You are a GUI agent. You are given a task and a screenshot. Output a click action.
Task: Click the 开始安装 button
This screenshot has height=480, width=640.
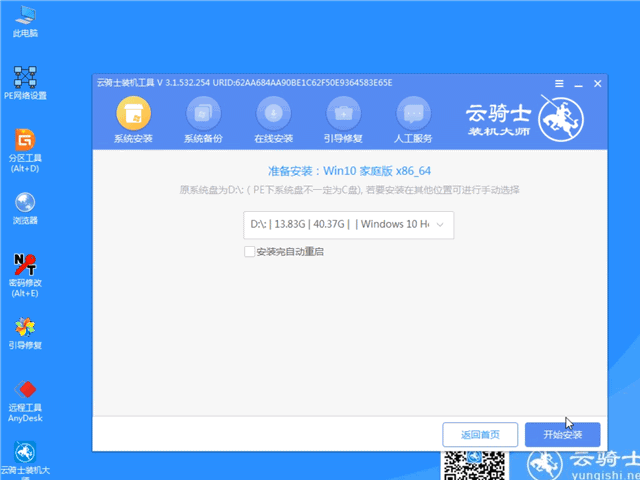tap(562, 435)
